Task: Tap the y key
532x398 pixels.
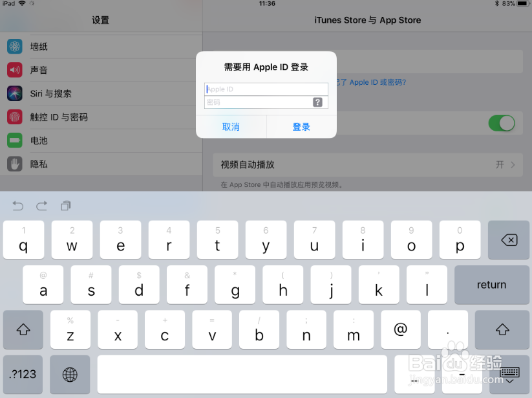Action: click(x=266, y=240)
